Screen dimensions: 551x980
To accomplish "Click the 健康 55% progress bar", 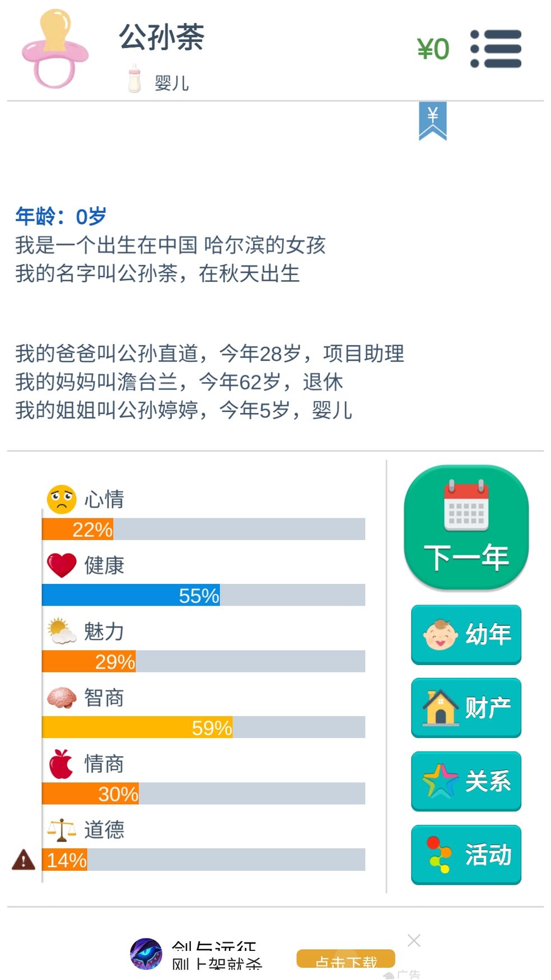I will (x=203, y=595).
